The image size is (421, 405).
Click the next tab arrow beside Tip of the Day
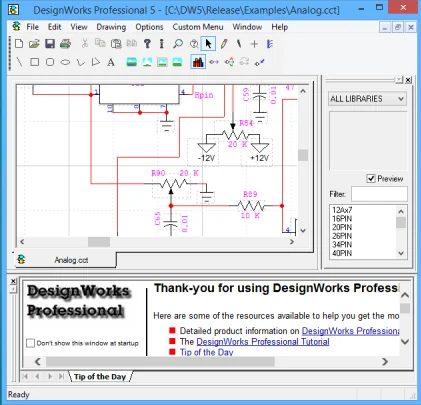point(50,377)
